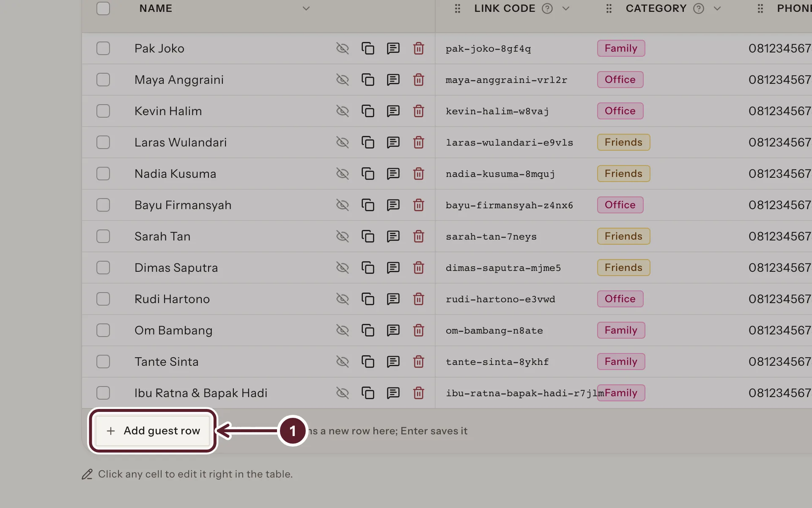Click the Category help icon

[x=699, y=8]
